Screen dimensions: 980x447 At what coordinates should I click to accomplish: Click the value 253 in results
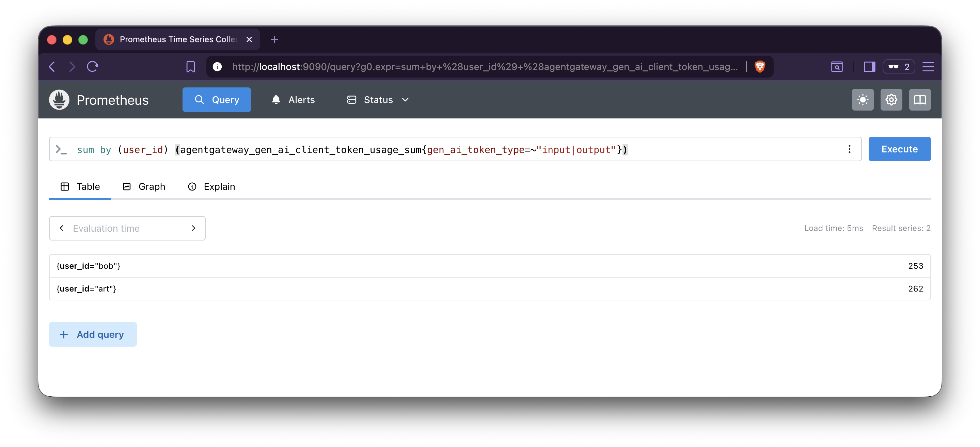tap(916, 266)
